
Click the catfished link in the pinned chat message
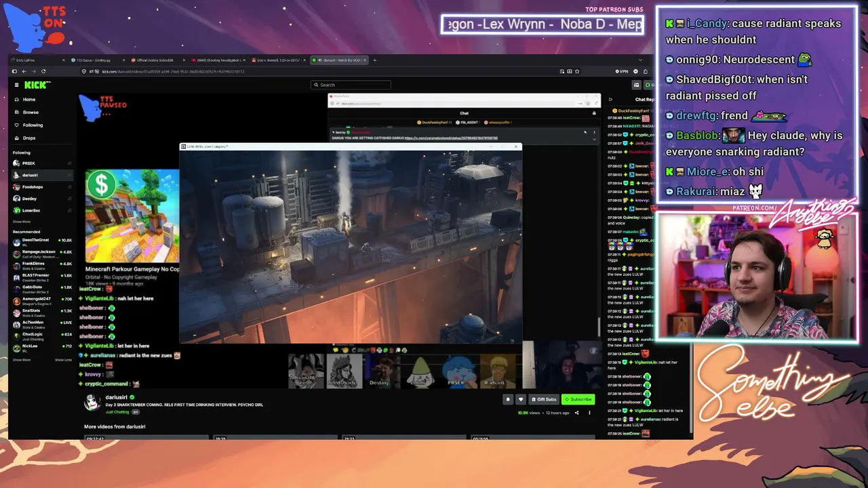[x=451, y=138]
